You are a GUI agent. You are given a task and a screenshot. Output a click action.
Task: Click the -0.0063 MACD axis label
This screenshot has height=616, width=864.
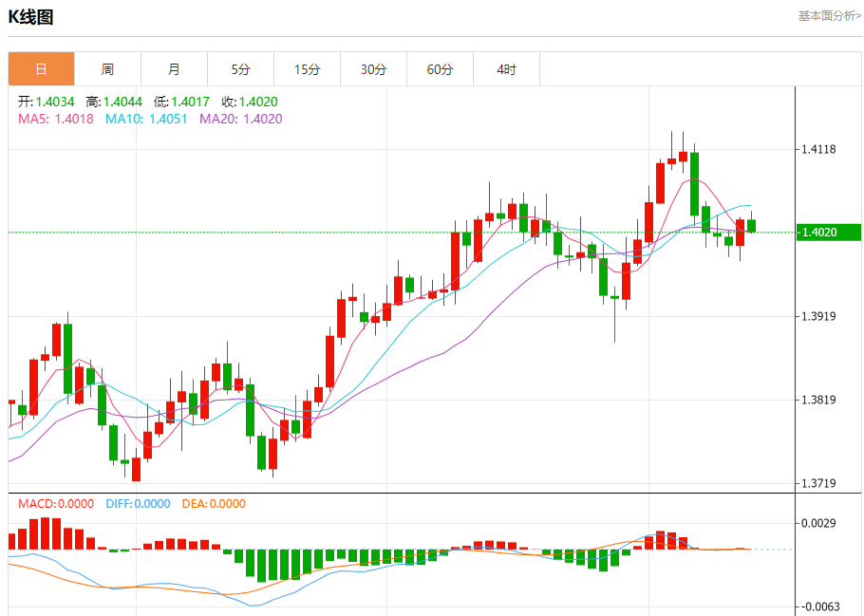[818, 607]
